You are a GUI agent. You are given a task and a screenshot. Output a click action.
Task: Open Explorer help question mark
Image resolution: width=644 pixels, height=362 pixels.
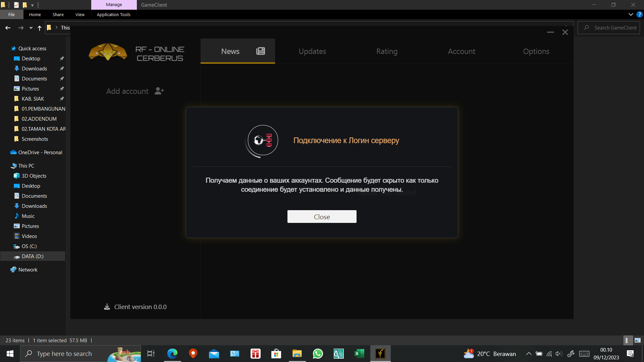(639, 14)
